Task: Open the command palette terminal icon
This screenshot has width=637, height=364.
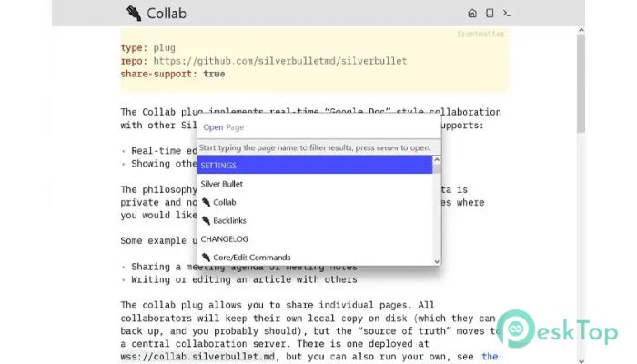Action: [507, 14]
